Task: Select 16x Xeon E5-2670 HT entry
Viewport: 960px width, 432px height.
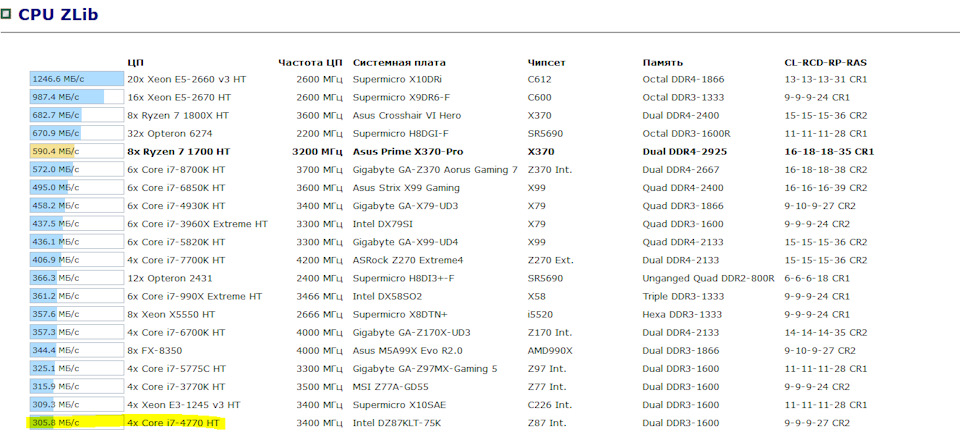Action: 179,97
